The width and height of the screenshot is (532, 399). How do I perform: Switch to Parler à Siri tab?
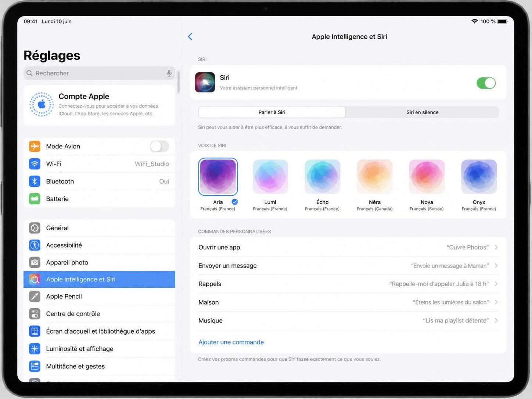(x=272, y=112)
